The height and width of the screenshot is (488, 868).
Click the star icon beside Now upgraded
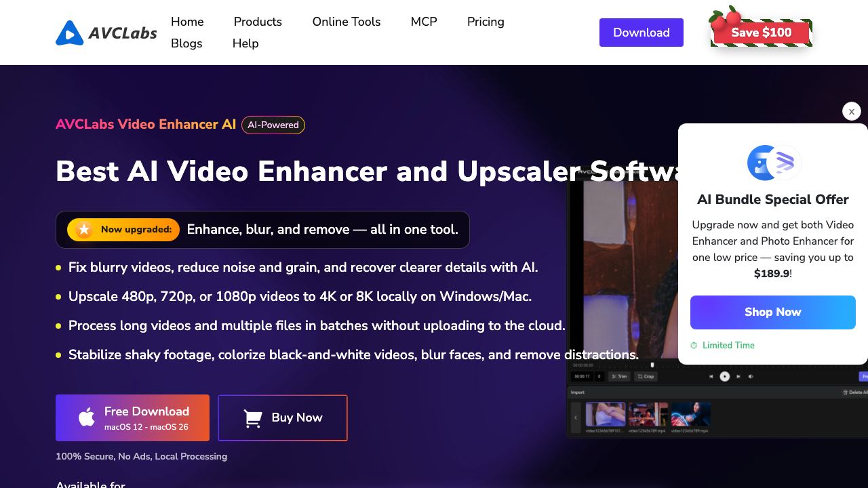tap(84, 230)
